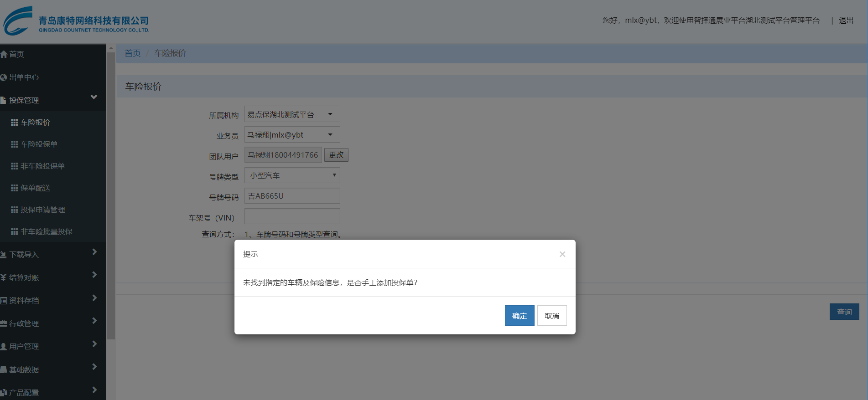
Task: Click the grid icon beside 车险报价
Action: coord(15,123)
